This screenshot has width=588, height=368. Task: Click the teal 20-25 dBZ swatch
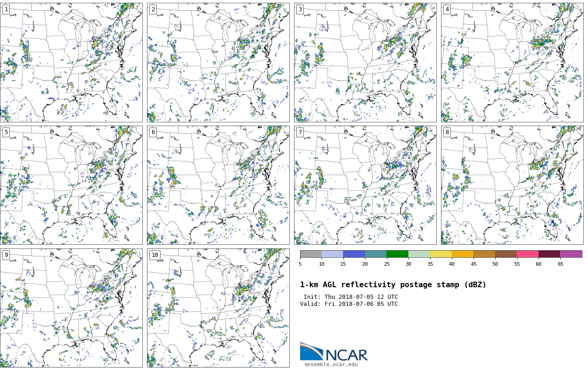tap(376, 254)
